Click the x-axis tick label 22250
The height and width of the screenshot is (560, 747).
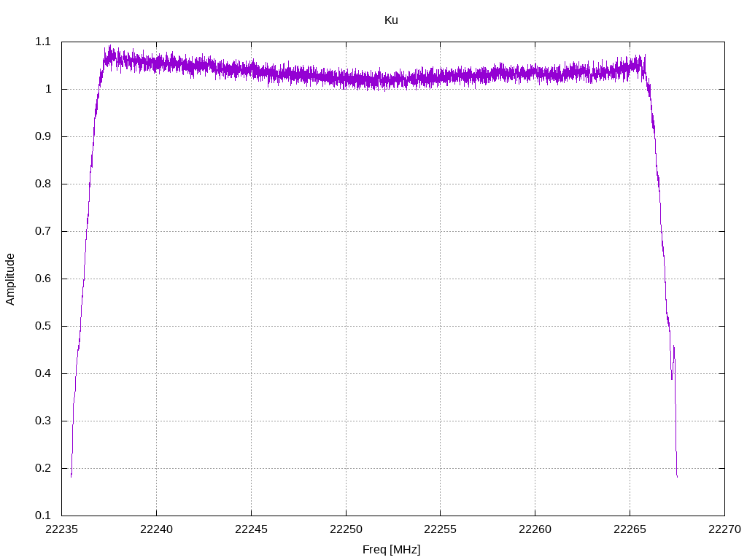346,529
